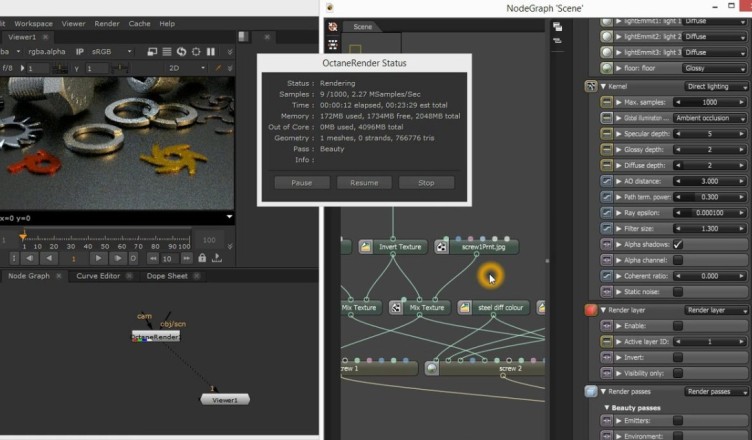Click the icon beside Alpha shadows
This screenshot has width=752, height=440.
pos(606,244)
